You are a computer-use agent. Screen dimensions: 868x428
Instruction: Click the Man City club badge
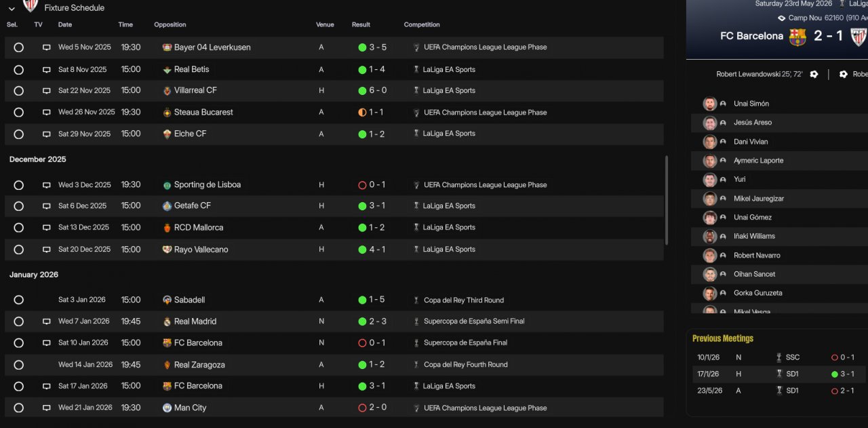point(167,408)
